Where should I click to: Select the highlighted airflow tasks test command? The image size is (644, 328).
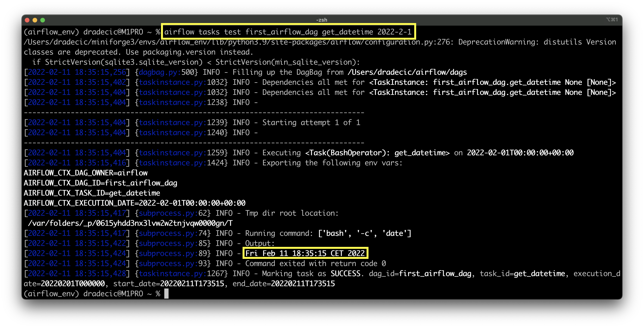coord(288,32)
